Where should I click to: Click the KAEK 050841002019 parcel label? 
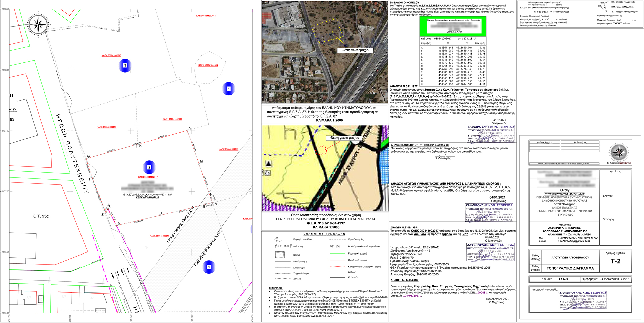(x=160, y=236)
